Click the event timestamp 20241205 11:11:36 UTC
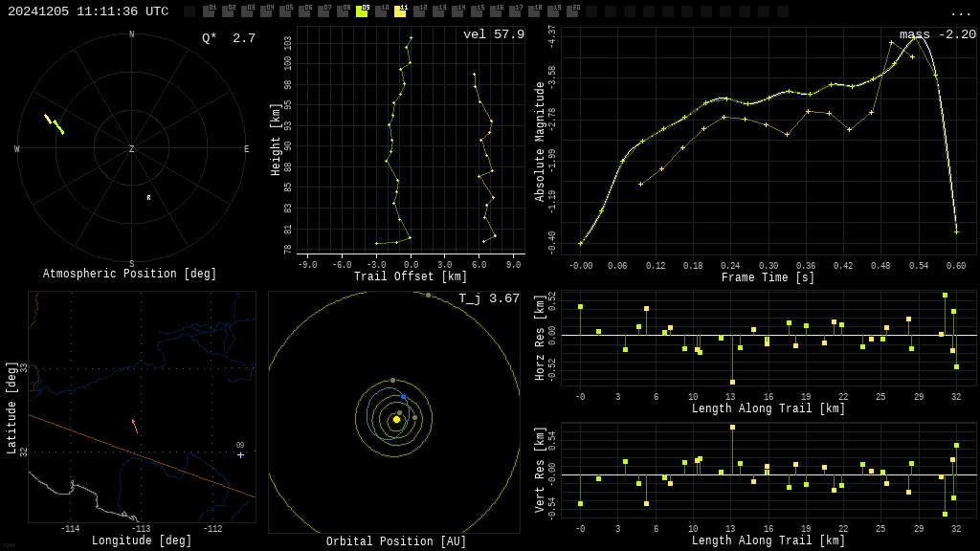Viewport: 980px width, 551px height. coord(88,11)
